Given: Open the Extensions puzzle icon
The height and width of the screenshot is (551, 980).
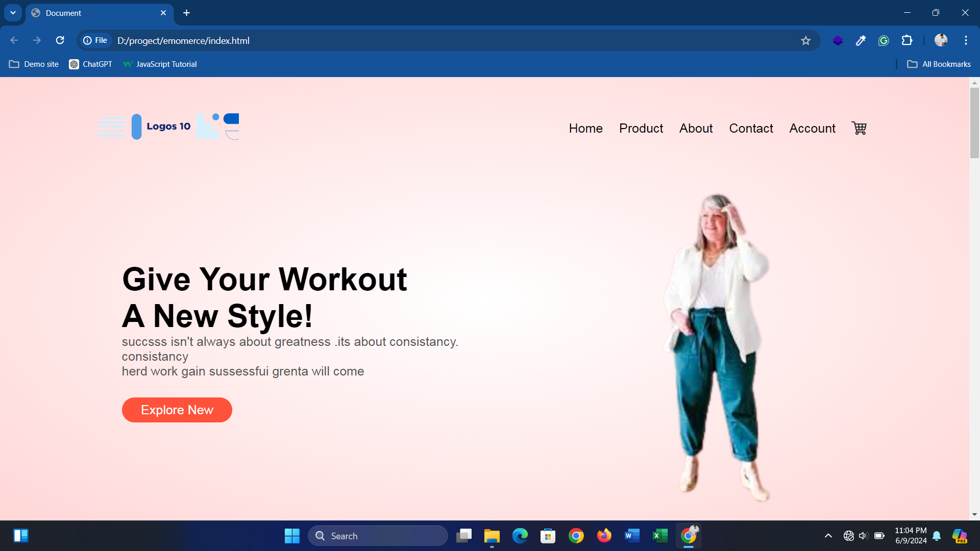Looking at the screenshot, I should coord(907,40).
